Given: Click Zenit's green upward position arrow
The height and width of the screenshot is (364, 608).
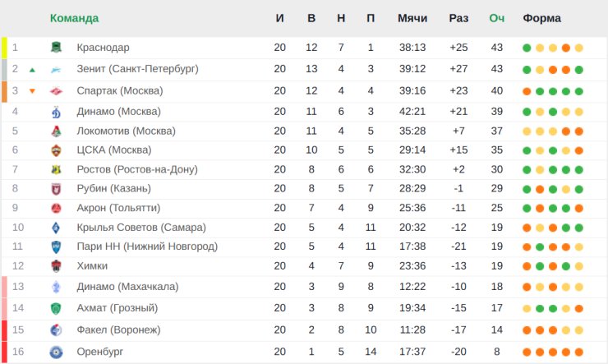Looking at the screenshot, I should click(32, 70).
